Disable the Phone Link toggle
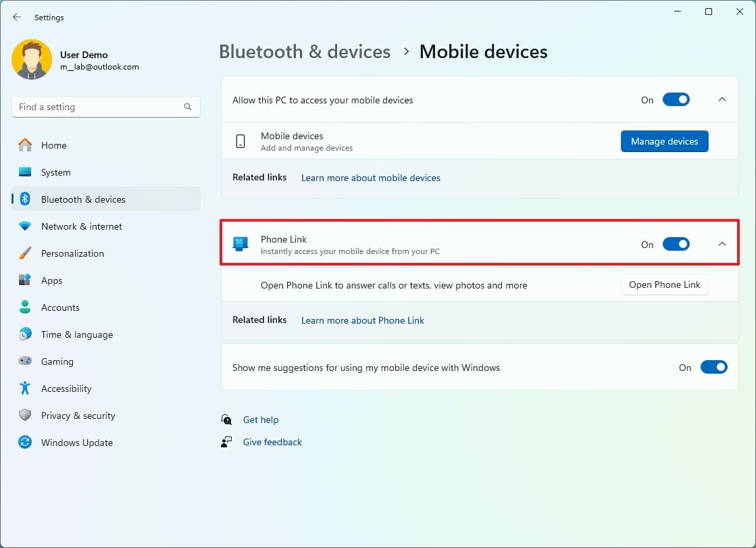The width and height of the screenshot is (756, 548). coord(676,244)
